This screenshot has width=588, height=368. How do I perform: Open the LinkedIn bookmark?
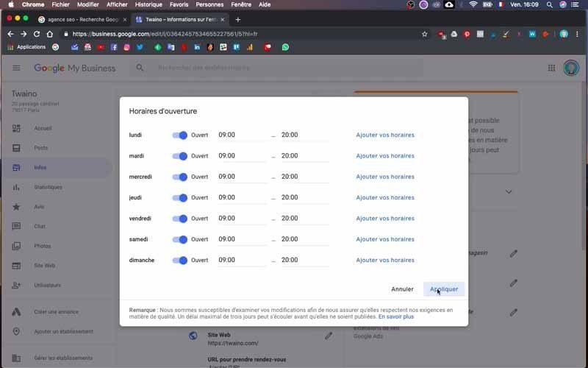pyautogui.click(x=197, y=47)
